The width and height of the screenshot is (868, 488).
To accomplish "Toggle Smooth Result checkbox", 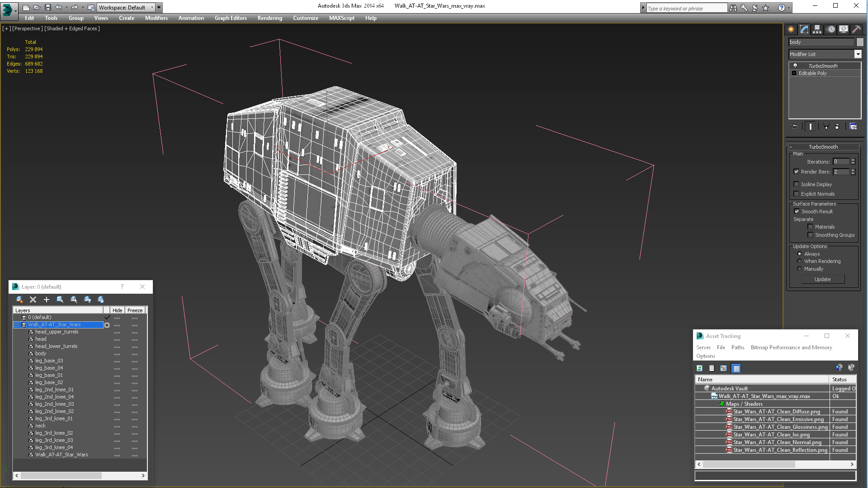I will click(x=797, y=211).
